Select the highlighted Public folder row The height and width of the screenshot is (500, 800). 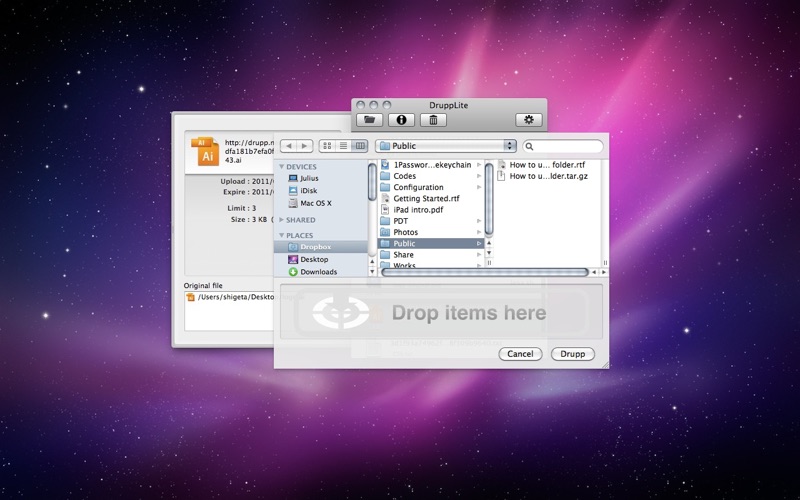pos(431,243)
